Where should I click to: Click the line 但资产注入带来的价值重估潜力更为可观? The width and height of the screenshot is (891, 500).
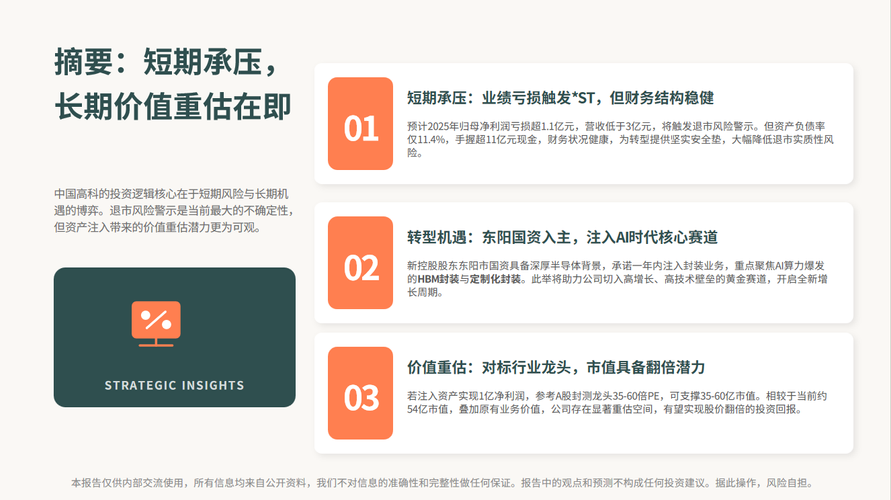pos(157,228)
